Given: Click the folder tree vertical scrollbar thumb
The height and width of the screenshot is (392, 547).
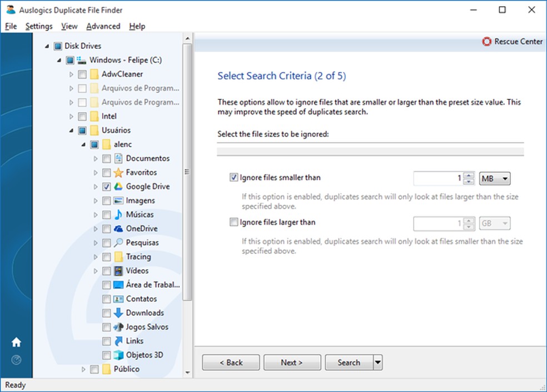Looking at the screenshot, I should click(x=187, y=172).
